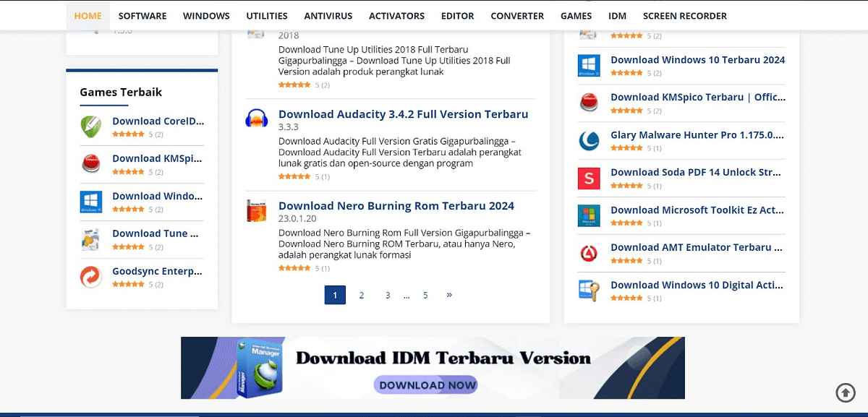Click the Nero Burning Rom star rating

point(295,268)
